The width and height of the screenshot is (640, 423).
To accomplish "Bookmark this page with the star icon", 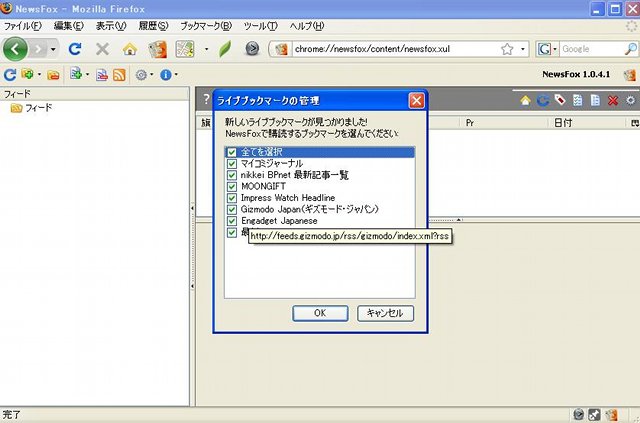I will pos(507,49).
